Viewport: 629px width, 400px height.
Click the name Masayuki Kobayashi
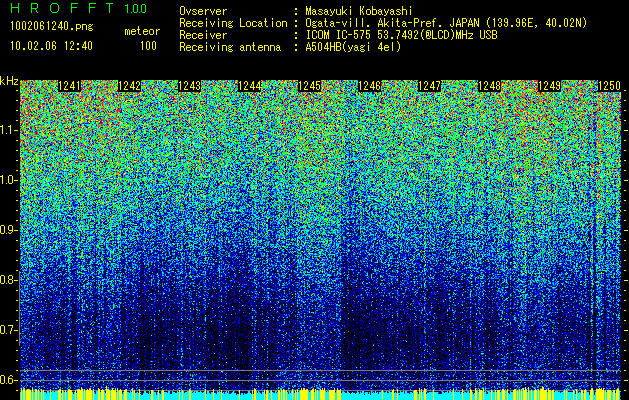(359, 11)
